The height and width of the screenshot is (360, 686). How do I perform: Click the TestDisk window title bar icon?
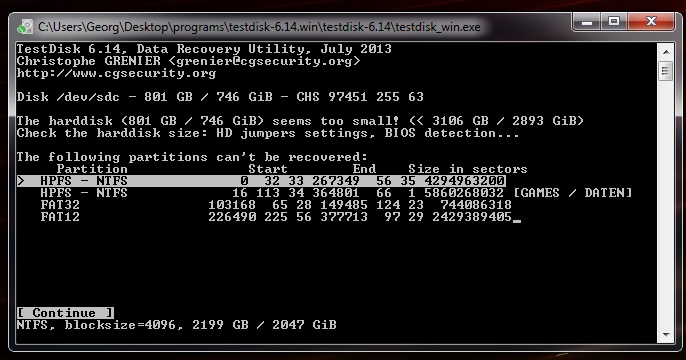click(x=24, y=27)
